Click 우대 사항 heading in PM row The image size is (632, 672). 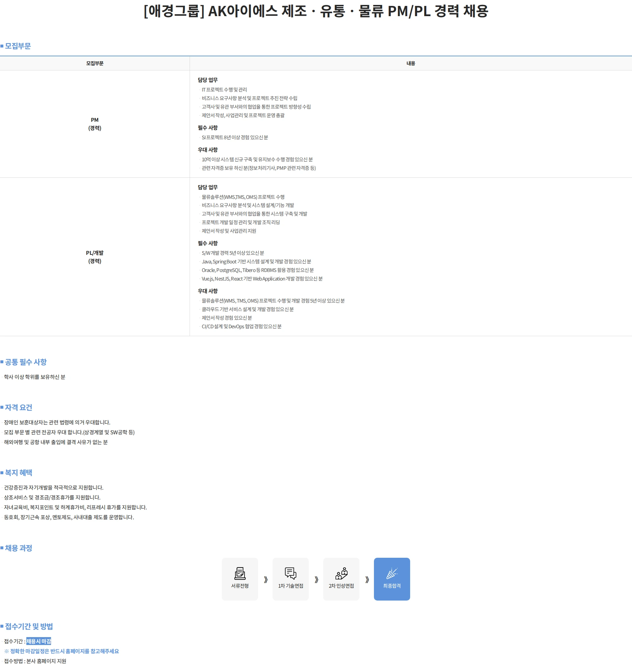(207, 150)
